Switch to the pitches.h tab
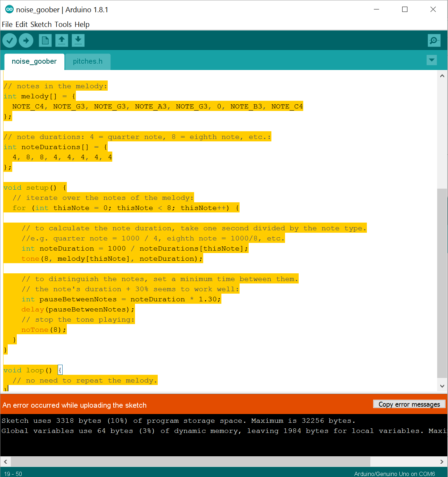 tap(88, 62)
